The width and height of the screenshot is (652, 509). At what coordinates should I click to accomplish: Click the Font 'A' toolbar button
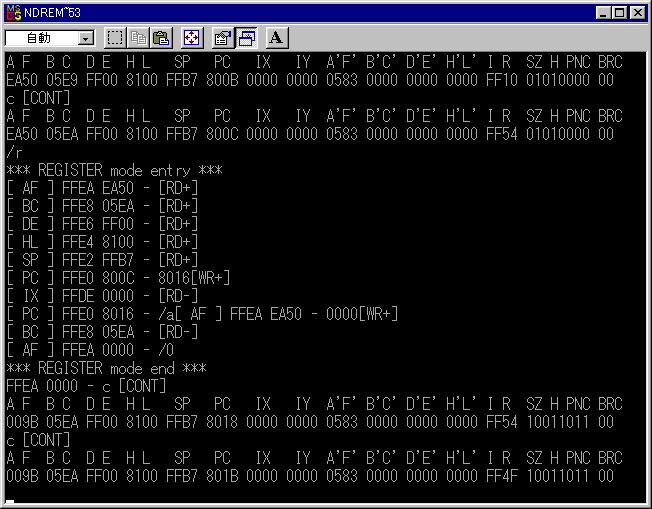tap(277, 38)
